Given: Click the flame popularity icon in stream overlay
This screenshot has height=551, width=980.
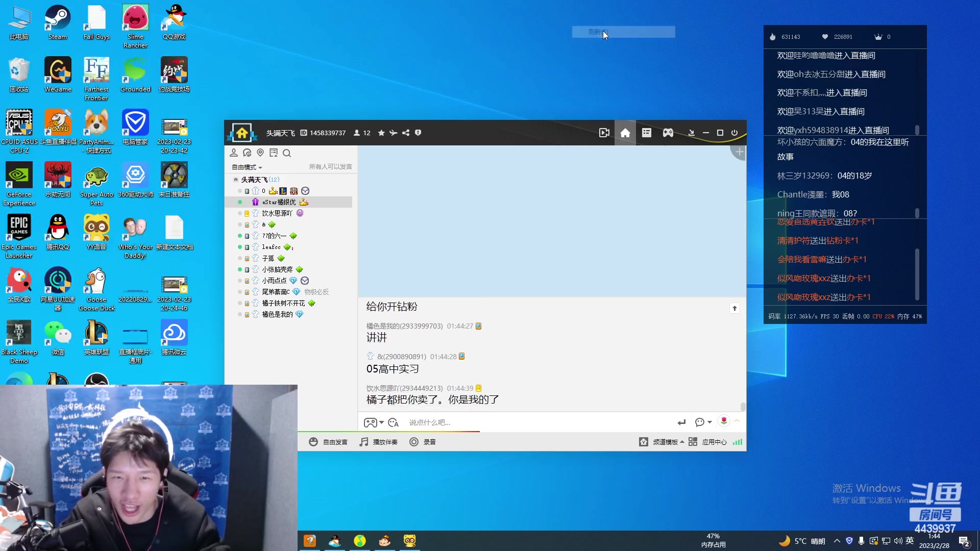Looking at the screenshot, I should 773,37.
